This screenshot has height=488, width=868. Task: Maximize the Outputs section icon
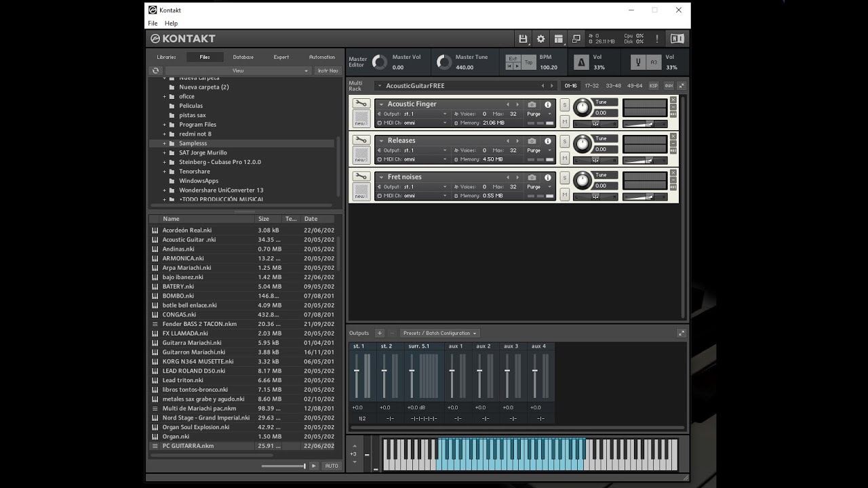[682, 333]
